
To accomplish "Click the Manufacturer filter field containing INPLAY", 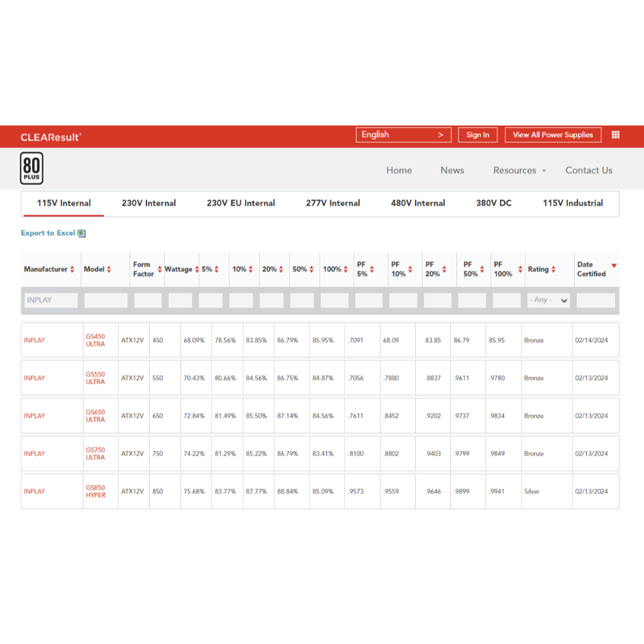I will tap(52, 301).
